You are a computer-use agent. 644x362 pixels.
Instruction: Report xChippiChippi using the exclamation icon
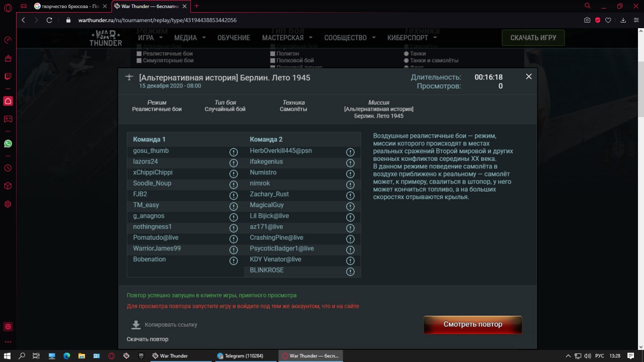[233, 173]
